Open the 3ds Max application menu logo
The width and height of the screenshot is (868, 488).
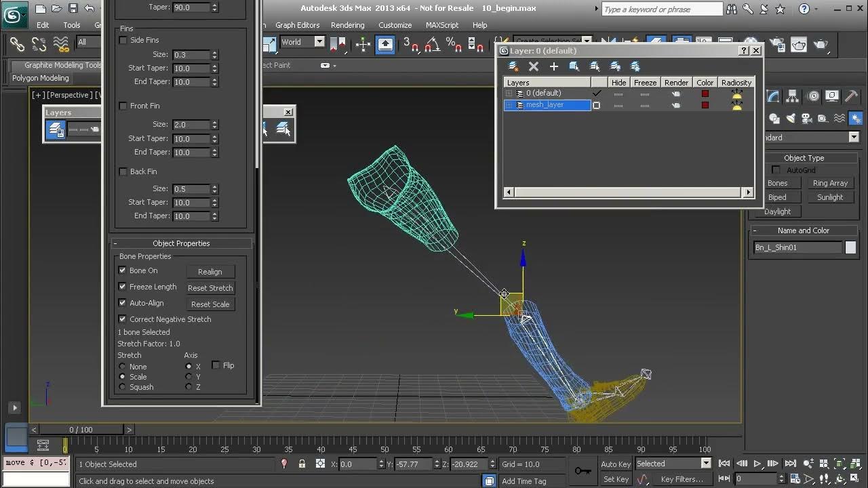coord(14,14)
